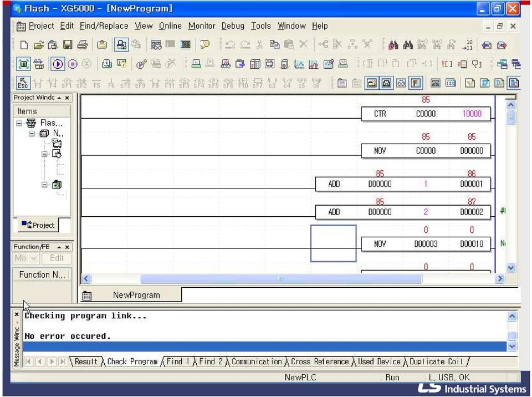This screenshot has height=397, width=532.
Task: Close the Message Window panel
Action: (x=17, y=315)
